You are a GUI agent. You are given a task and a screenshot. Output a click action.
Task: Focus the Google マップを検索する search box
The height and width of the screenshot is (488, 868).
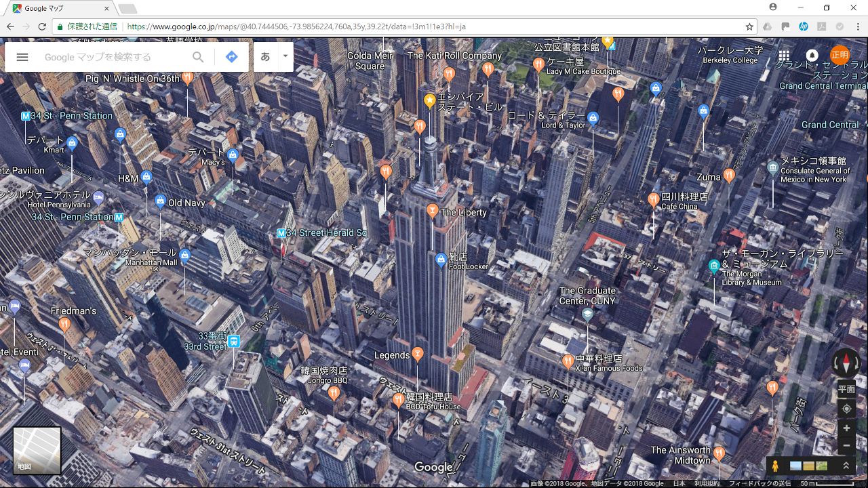coord(115,57)
